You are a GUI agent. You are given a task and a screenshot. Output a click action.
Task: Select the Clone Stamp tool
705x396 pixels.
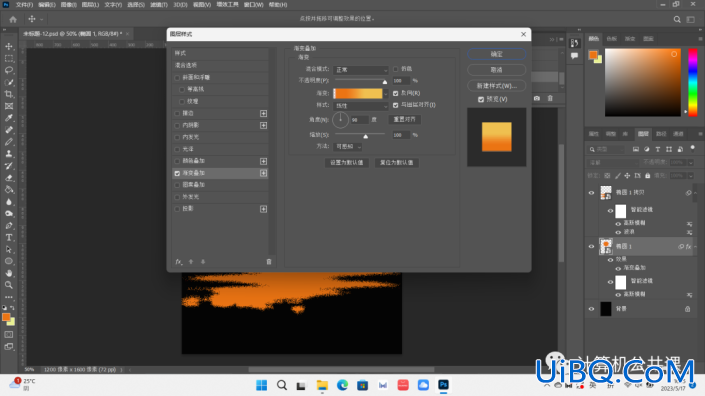tap(9, 154)
